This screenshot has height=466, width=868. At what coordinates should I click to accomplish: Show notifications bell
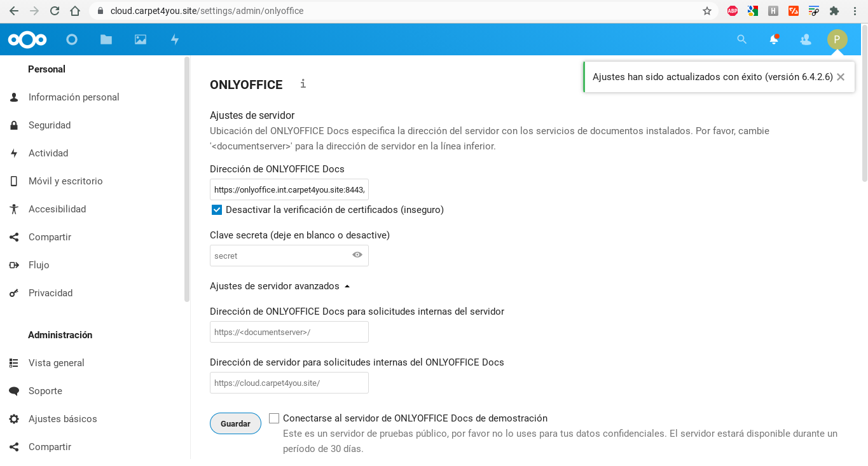pyautogui.click(x=774, y=39)
